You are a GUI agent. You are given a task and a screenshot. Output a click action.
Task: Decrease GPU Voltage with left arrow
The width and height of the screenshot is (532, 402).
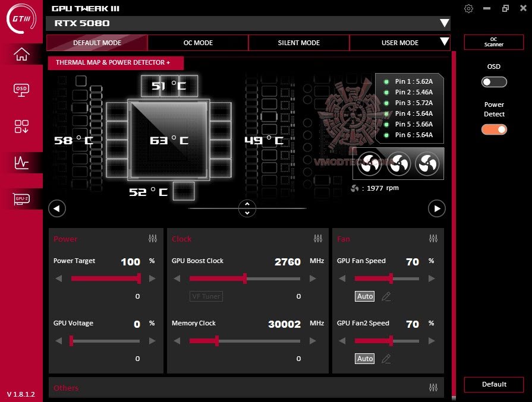59,341
